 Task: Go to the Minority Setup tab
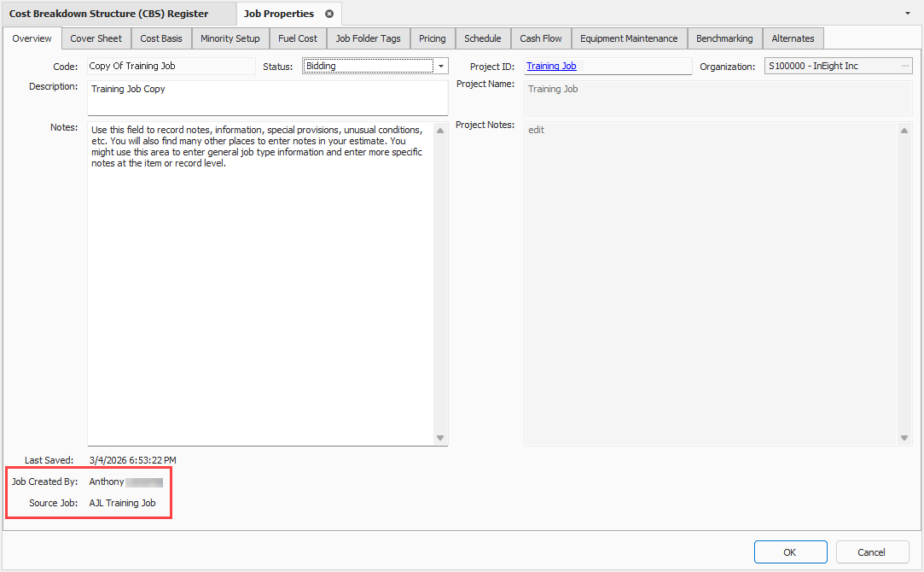pyautogui.click(x=230, y=38)
